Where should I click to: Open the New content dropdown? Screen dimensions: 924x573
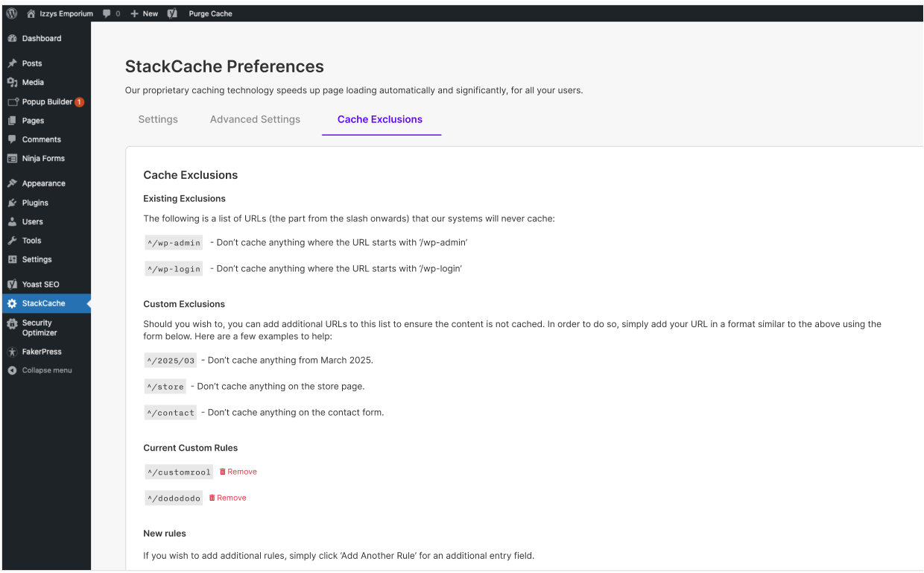(x=145, y=13)
